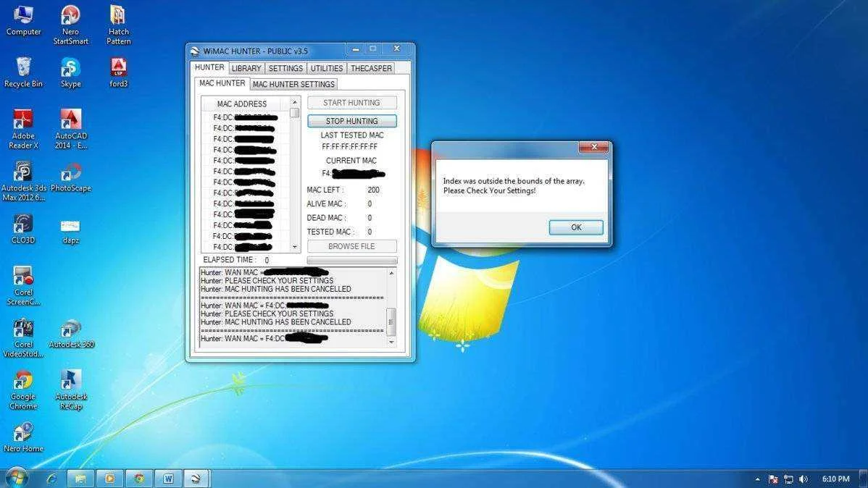Launch Corel VideoStudio shortcut
This screenshot has width=868, height=488.
[23, 338]
